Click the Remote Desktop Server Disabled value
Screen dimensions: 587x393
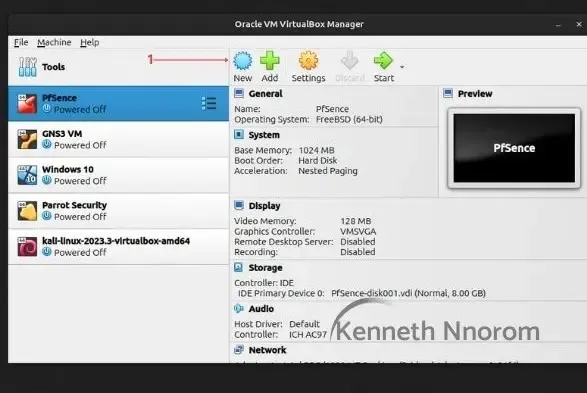(x=358, y=242)
